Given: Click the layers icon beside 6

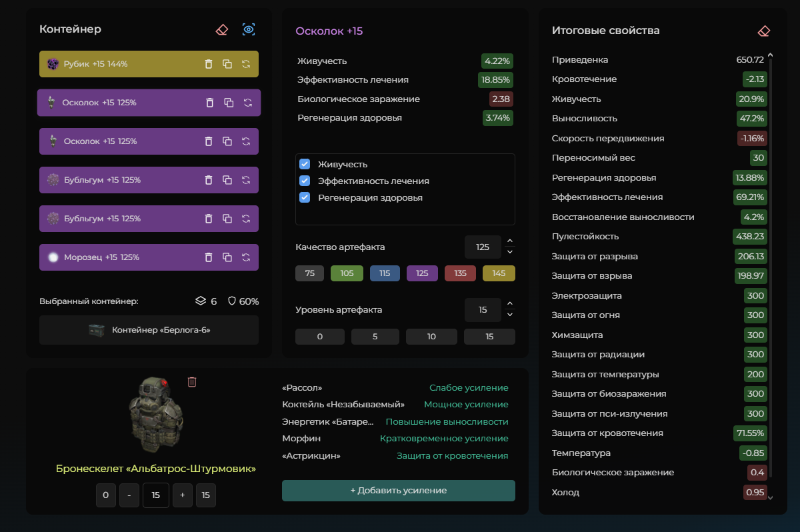Looking at the screenshot, I should coord(200,301).
